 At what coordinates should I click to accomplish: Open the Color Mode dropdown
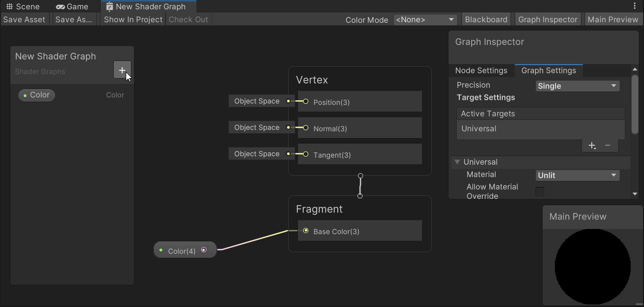coord(425,20)
